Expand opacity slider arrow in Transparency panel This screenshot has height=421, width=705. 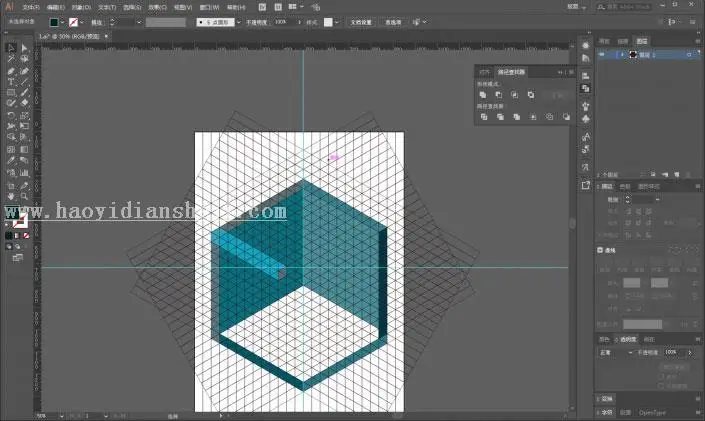[x=690, y=353]
